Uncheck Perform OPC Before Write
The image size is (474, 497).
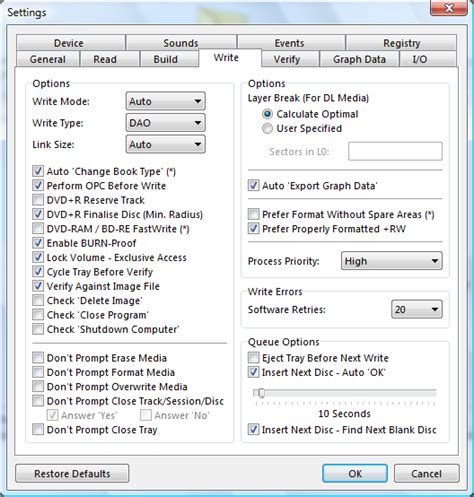38,186
